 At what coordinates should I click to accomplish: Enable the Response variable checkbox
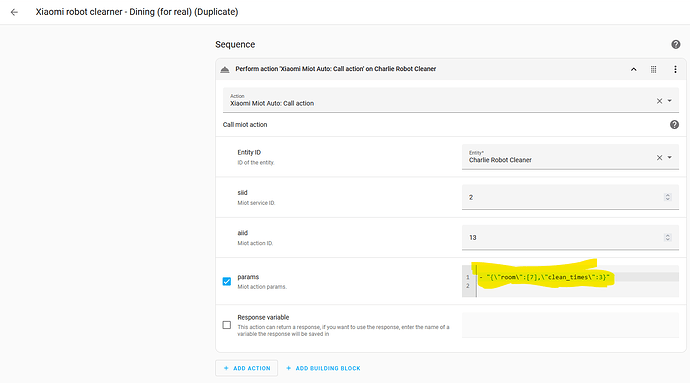tap(227, 325)
